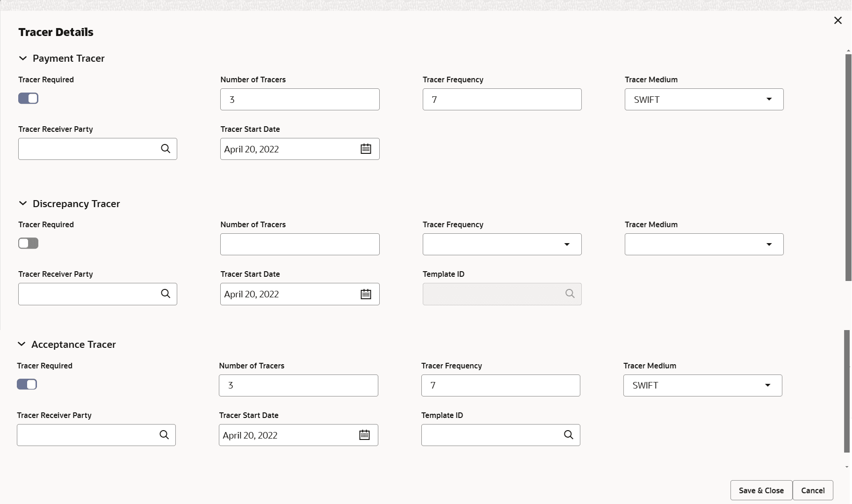This screenshot has height=504, width=852.
Task: Search Payment Tracer Receiver Party
Action: coord(166,149)
